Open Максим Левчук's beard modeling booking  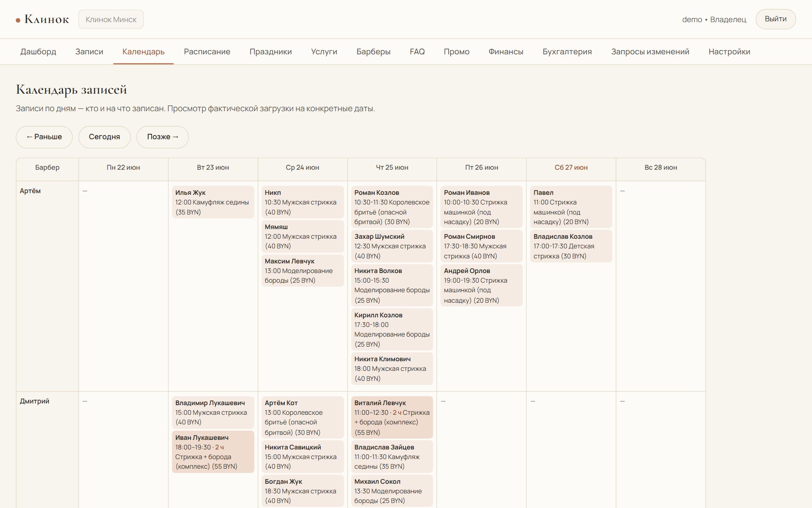point(302,271)
